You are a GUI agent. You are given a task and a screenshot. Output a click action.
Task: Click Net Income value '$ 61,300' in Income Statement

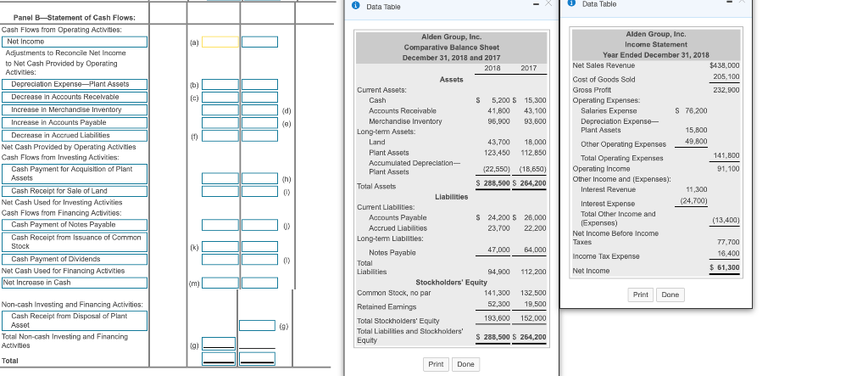725,268
